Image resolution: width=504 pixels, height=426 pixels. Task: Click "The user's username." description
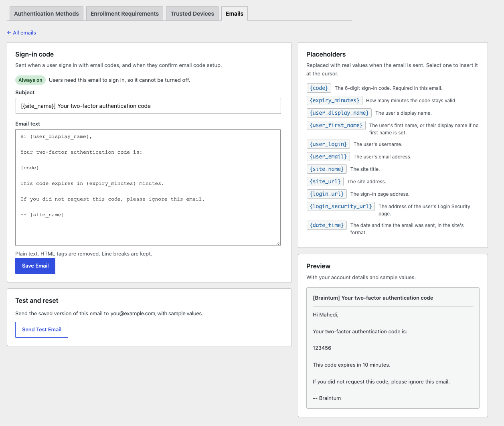click(x=378, y=144)
